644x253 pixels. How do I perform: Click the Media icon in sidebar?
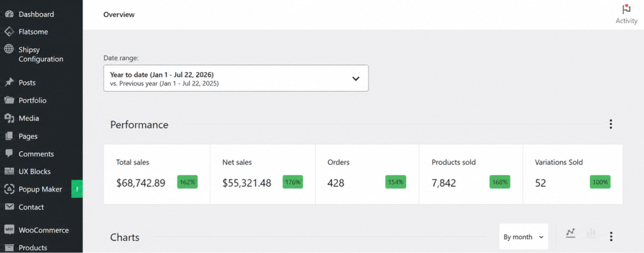pyautogui.click(x=9, y=118)
